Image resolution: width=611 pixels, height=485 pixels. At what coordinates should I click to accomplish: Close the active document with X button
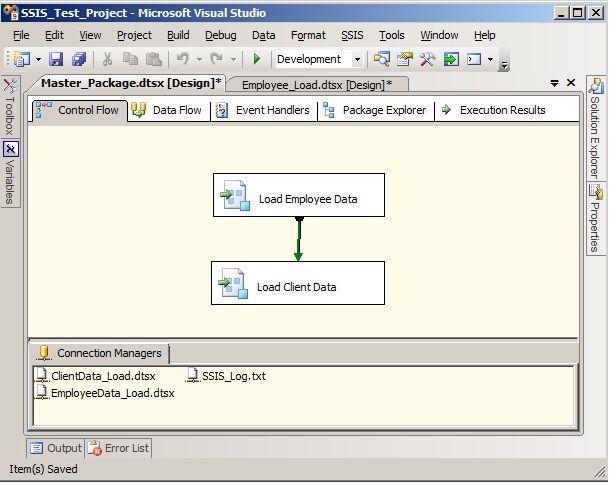click(x=571, y=83)
